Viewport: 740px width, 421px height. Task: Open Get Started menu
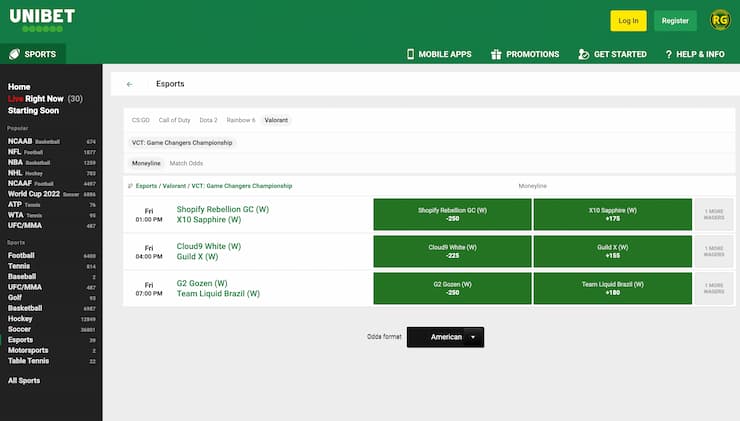coord(612,54)
